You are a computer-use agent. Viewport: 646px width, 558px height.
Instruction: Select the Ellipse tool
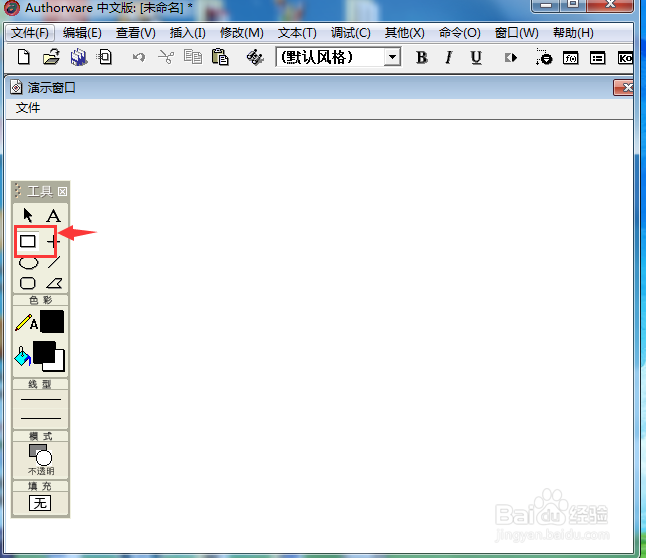pos(28,263)
